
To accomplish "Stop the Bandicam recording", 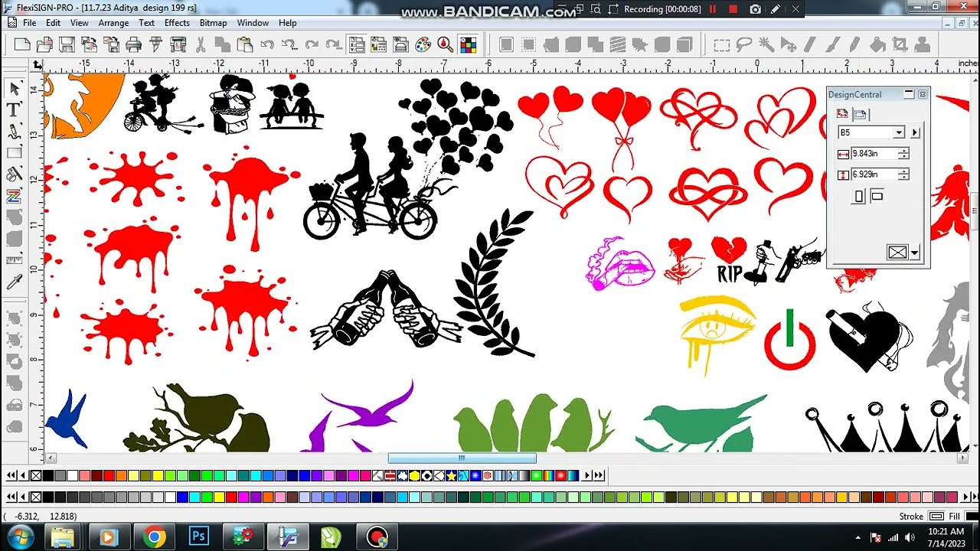I will 733,9.
